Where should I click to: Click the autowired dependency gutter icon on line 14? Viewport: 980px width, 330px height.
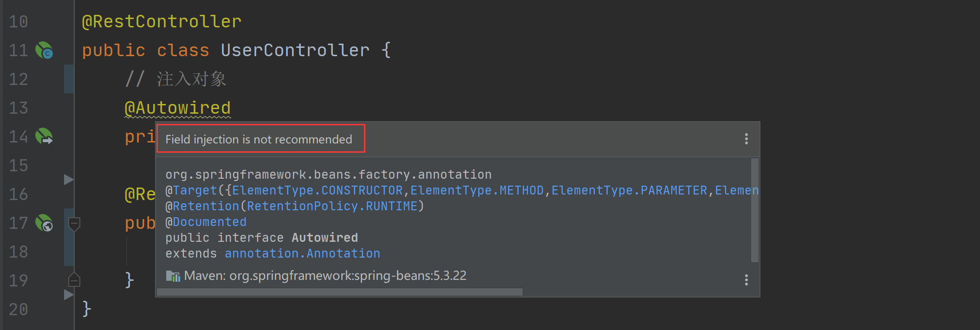pos(44,136)
